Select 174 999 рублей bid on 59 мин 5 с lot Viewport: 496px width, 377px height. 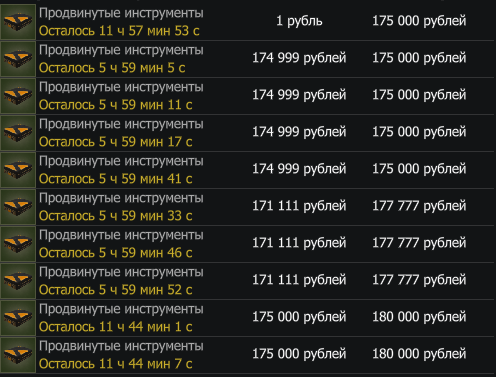click(x=299, y=58)
